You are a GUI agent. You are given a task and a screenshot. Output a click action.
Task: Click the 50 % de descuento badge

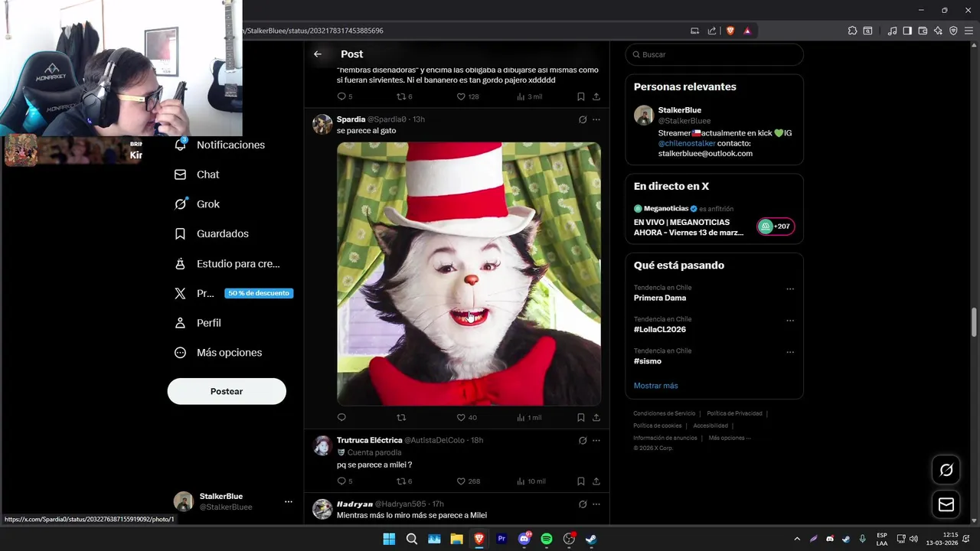(259, 293)
